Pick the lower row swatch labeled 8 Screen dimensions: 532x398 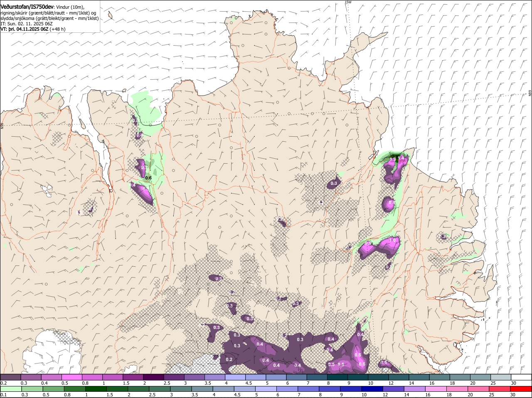tap(329, 389)
